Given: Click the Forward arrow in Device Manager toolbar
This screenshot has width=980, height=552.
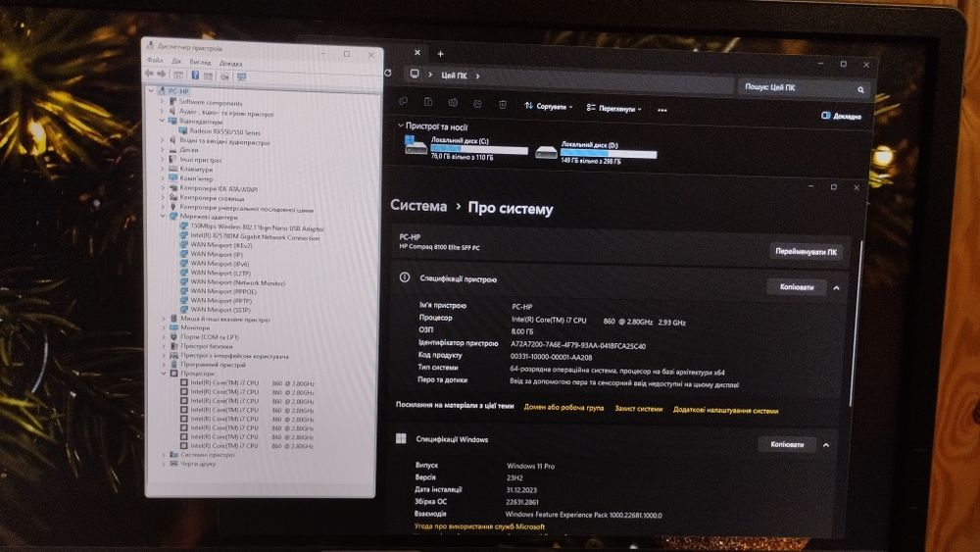Looking at the screenshot, I should [x=162, y=74].
